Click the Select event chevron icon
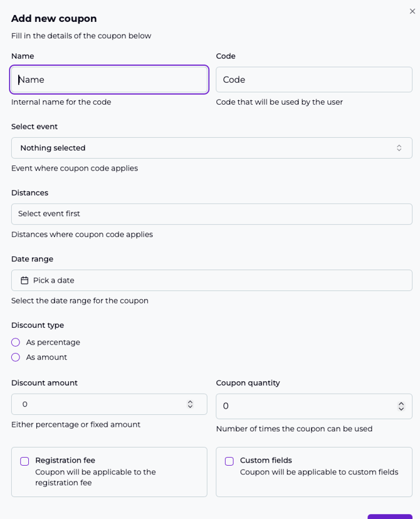 [x=399, y=148]
